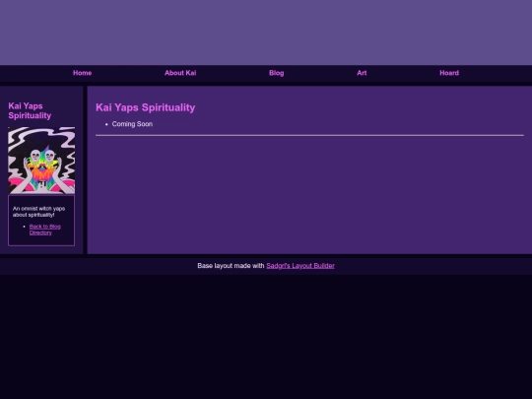This screenshot has height=399, width=532.
Task: Visit the Art page from the navbar
Action: 362,73
